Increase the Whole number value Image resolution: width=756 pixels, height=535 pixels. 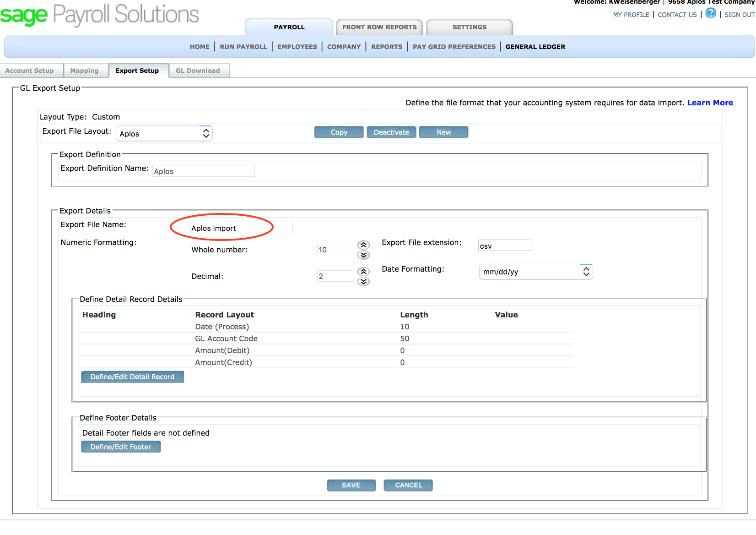click(363, 245)
